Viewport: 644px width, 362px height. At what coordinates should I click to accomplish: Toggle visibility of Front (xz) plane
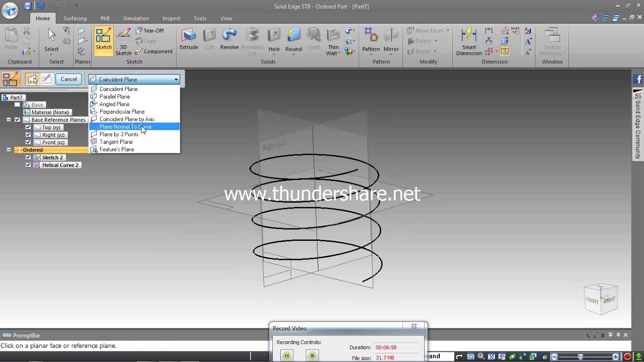pos(28,142)
